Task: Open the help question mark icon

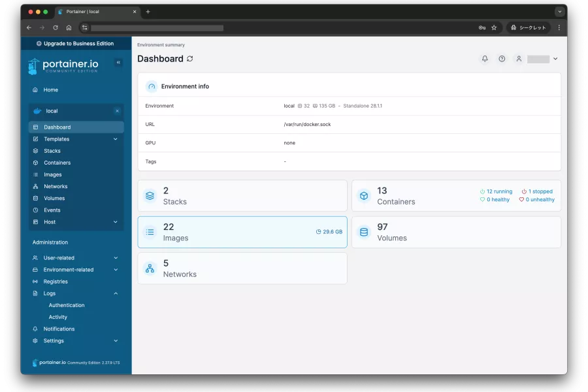Action: tap(502, 59)
